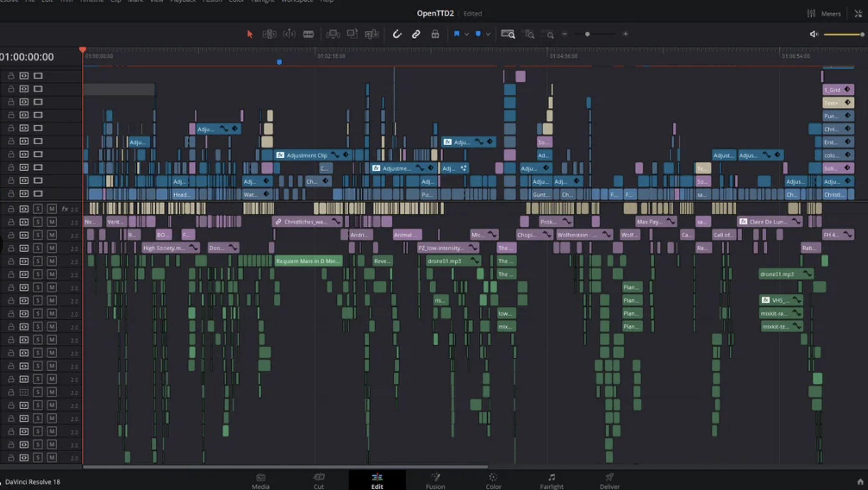This screenshot has width=868, height=490.
Task: Click the Overwrite Clip toolbar icon
Action: pos(352,34)
